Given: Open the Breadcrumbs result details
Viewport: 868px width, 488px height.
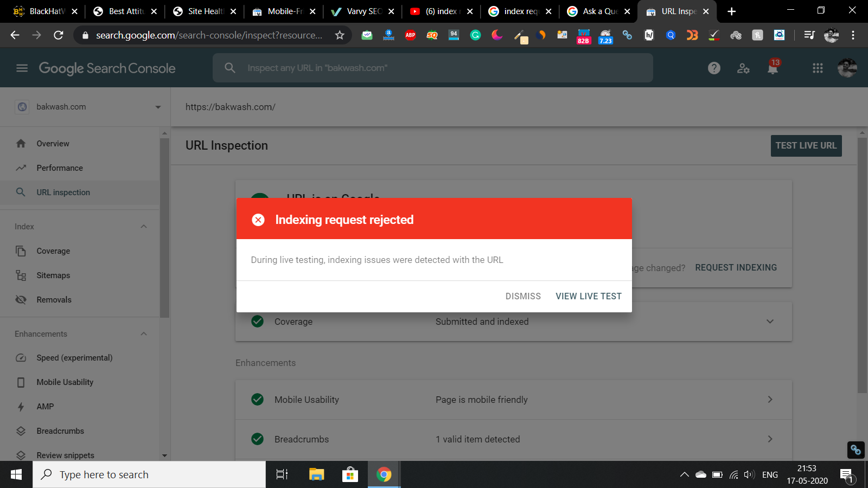Looking at the screenshot, I should [514, 439].
